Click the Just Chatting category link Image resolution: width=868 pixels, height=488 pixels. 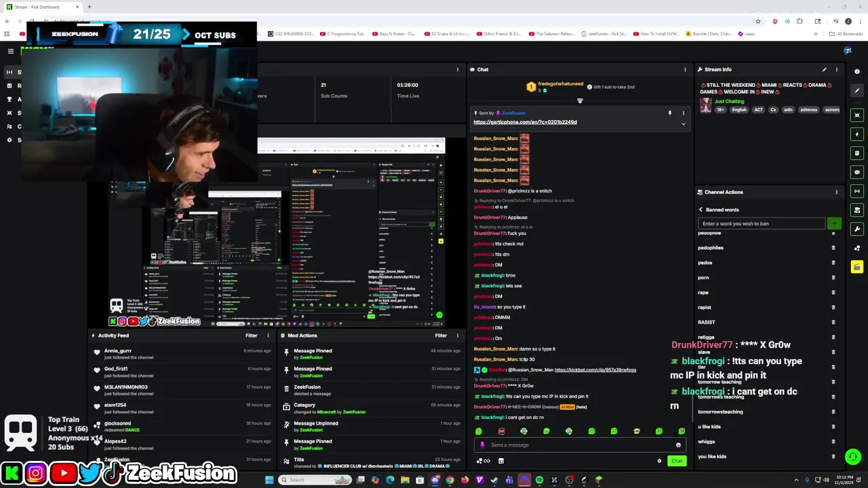click(730, 101)
